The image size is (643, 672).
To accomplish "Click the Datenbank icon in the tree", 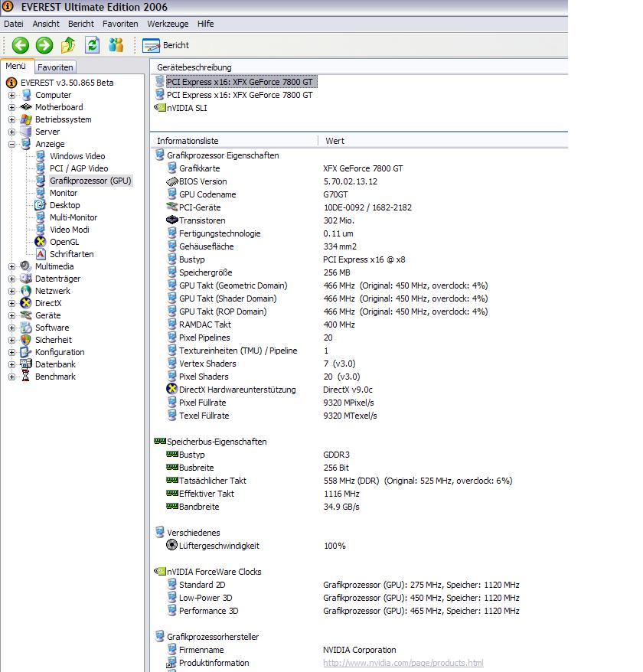I will [26, 365].
